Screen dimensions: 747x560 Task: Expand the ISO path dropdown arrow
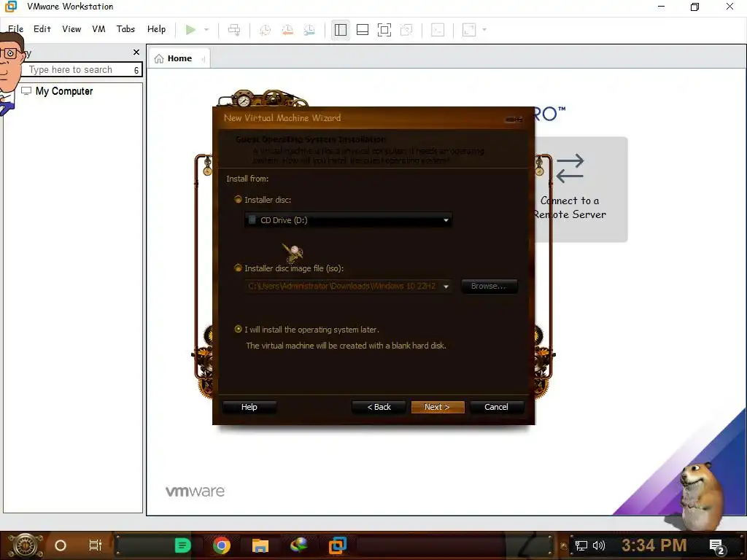tap(446, 286)
